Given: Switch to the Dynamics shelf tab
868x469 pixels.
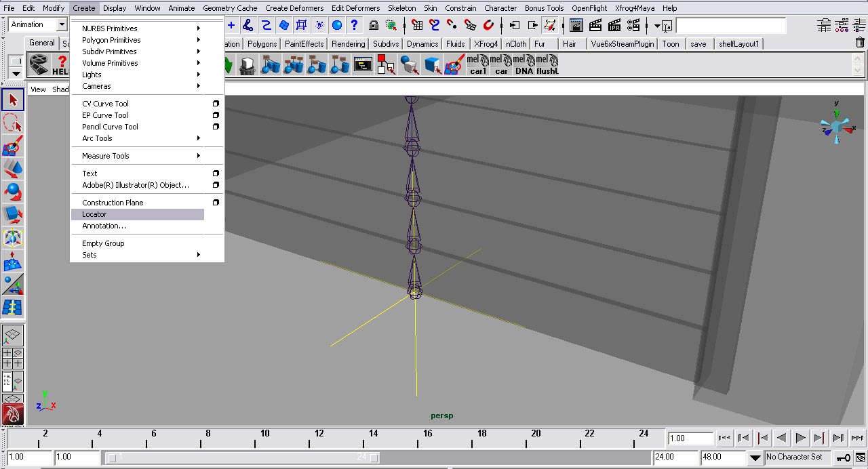Looking at the screenshot, I should coord(422,43).
